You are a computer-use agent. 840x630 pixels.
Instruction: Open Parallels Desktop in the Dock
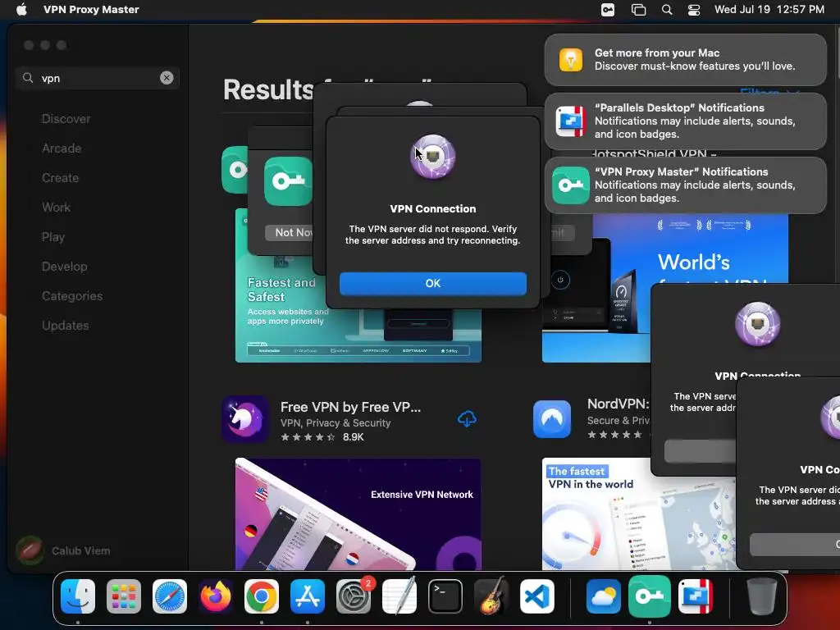(x=696, y=596)
